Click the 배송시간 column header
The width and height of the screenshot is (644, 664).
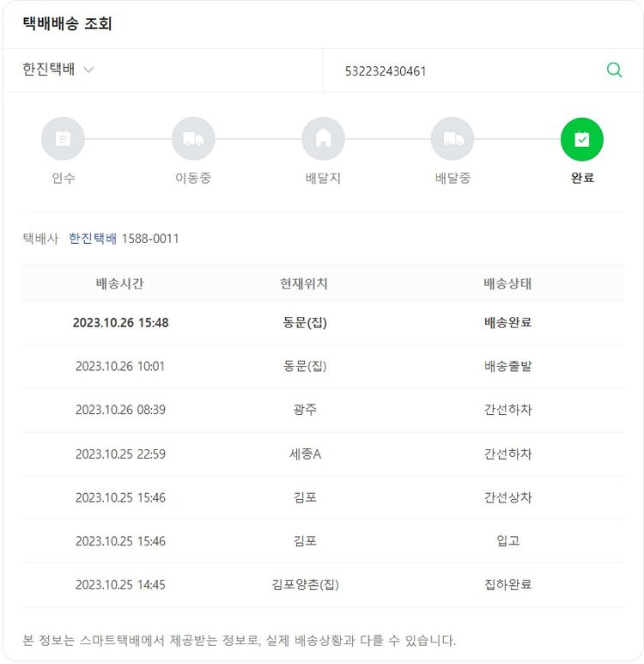click(120, 283)
